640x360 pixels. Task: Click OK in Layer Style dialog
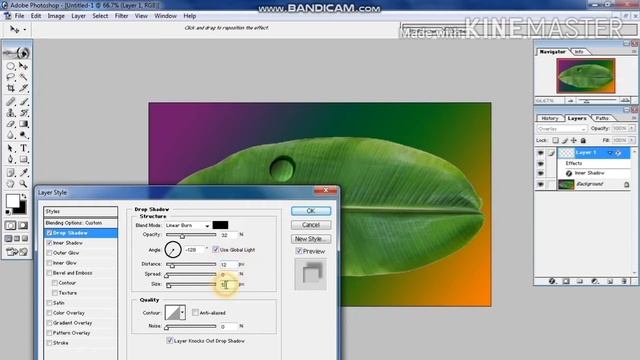click(x=311, y=211)
